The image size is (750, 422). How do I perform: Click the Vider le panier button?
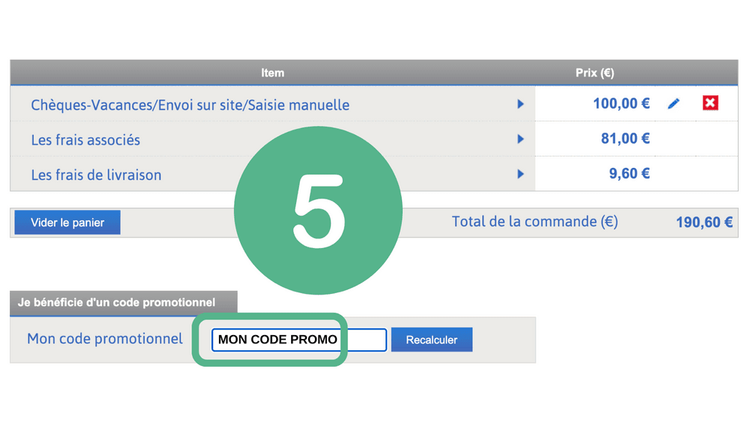point(67,222)
